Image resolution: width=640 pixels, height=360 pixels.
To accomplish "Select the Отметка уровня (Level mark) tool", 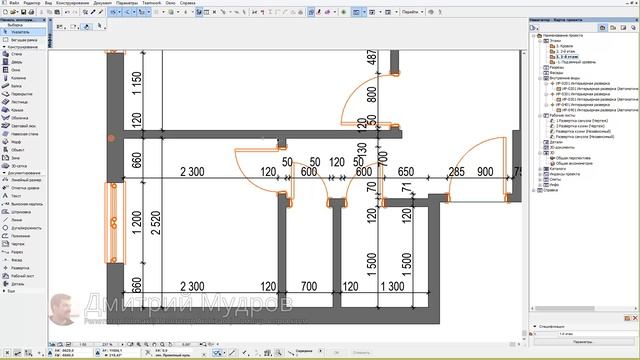I will coord(23,188).
